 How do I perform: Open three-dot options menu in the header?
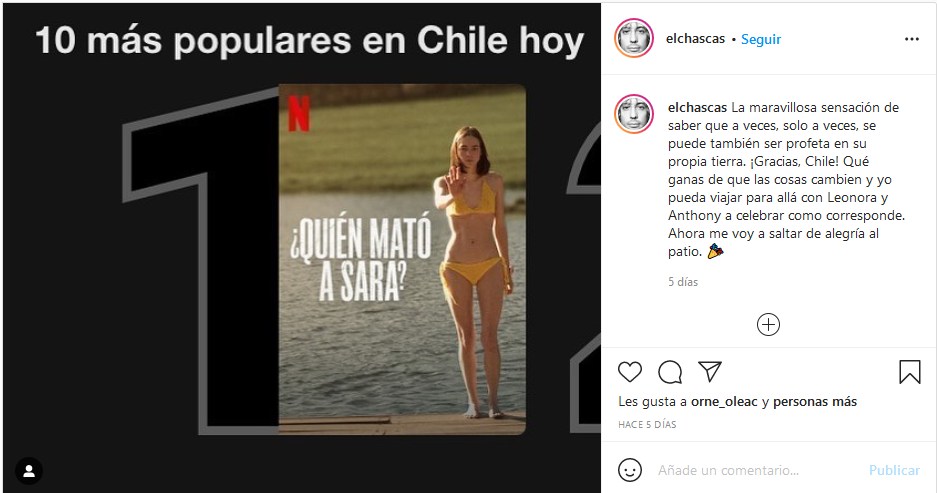point(911,39)
